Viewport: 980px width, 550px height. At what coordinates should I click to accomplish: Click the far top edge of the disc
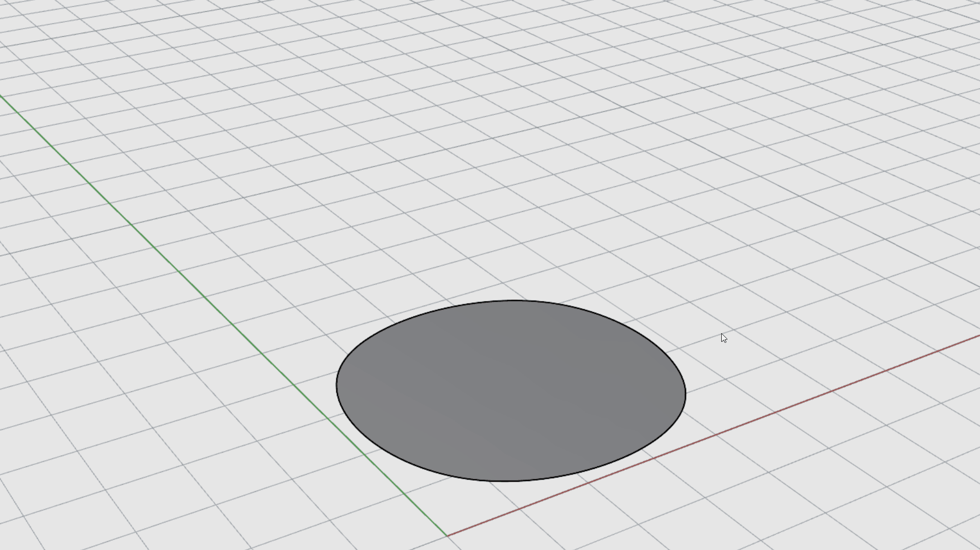[x=512, y=301]
